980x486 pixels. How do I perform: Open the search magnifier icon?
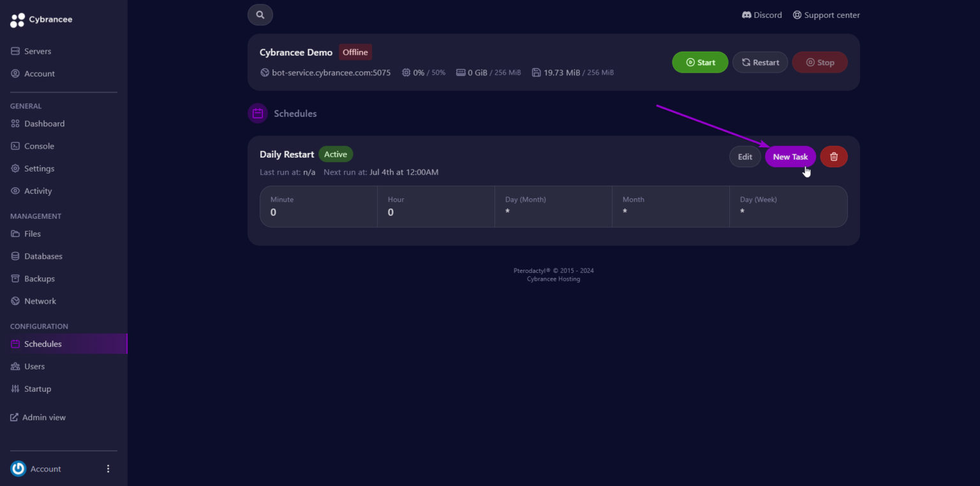click(x=260, y=14)
